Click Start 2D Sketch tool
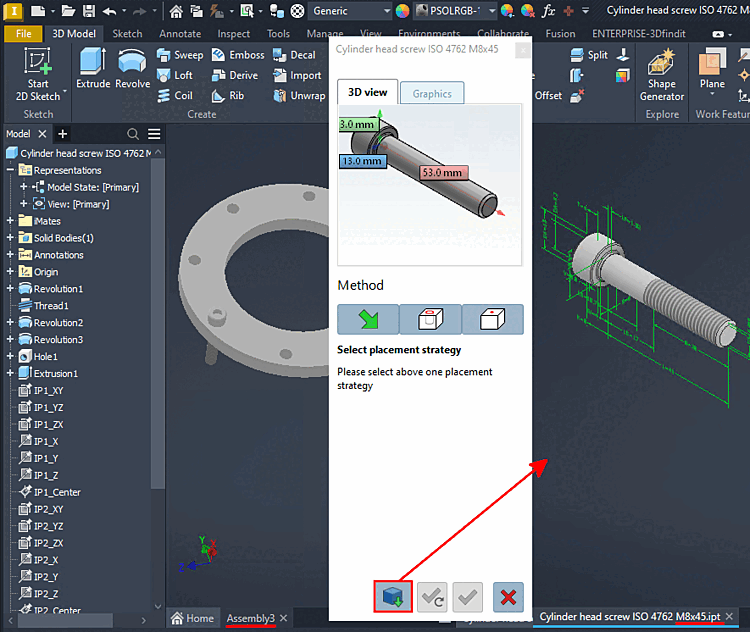 38,75
